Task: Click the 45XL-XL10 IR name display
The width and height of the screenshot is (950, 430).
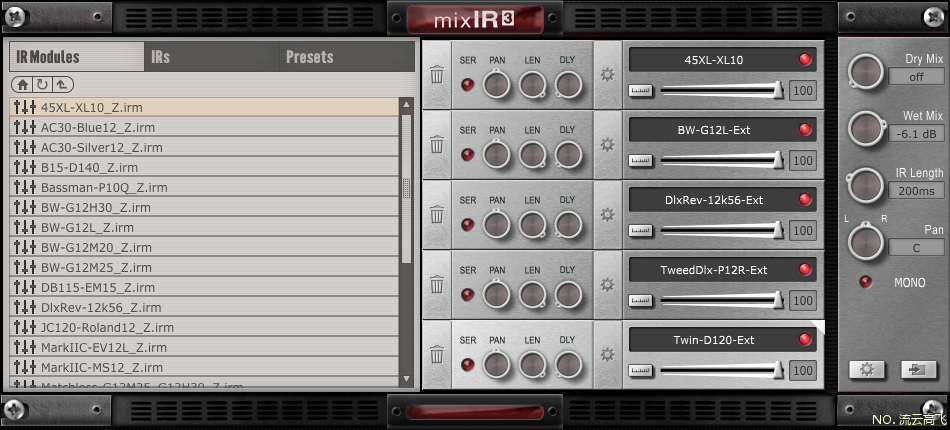Action: 723,59
